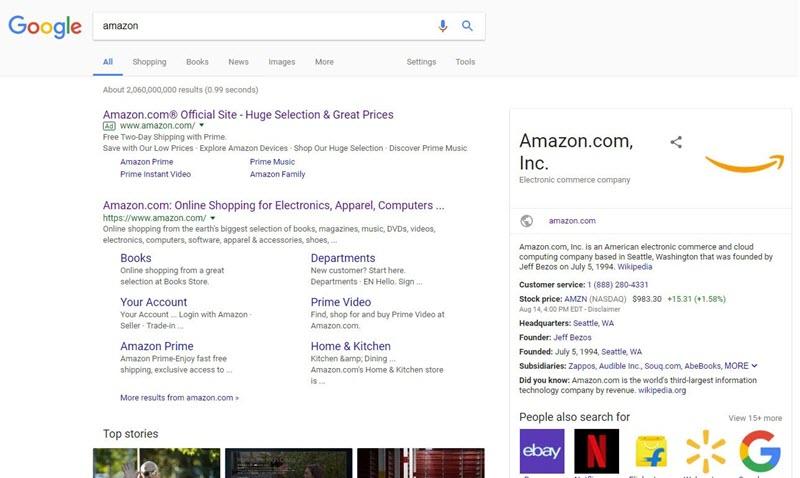Image resolution: width=800 pixels, height=478 pixels.
Task: Open the third Top stories thumbnail
Action: (x=421, y=463)
